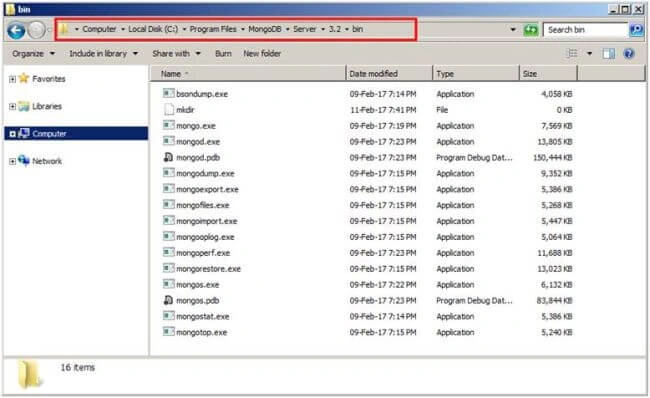Change the view with the views icon

572,53
